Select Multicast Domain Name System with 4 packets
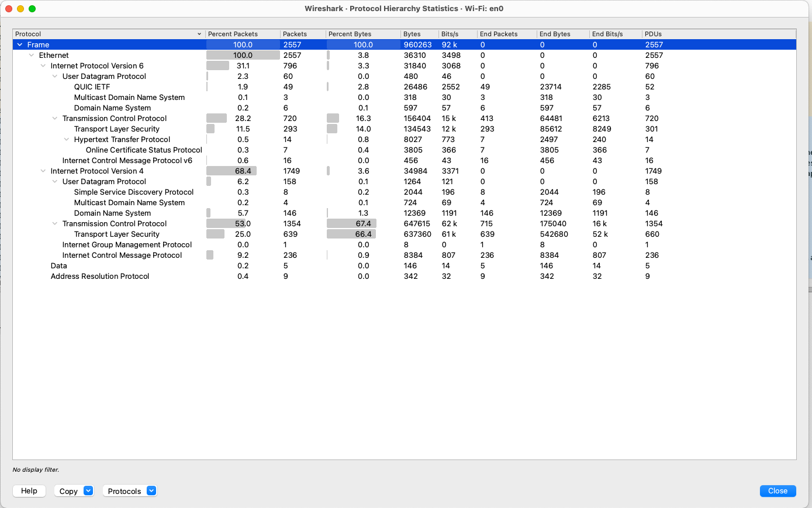The width and height of the screenshot is (812, 508). (405, 203)
